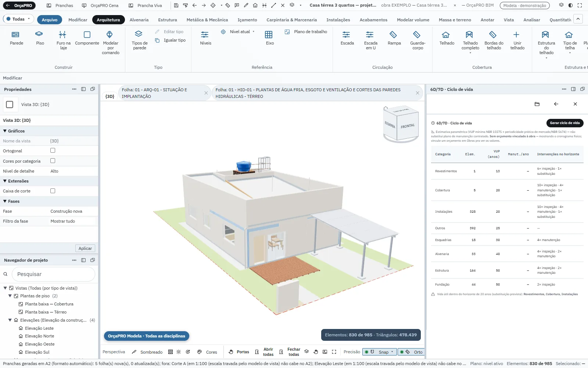Select the Escada stair tool
588x368 pixels.
pyautogui.click(x=347, y=38)
